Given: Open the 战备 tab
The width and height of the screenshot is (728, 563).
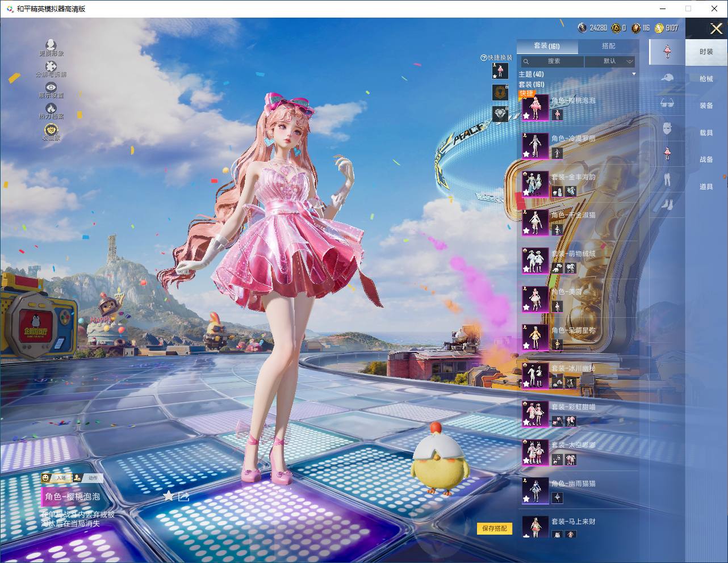Looking at the screenshot, I should click(706, 159).
